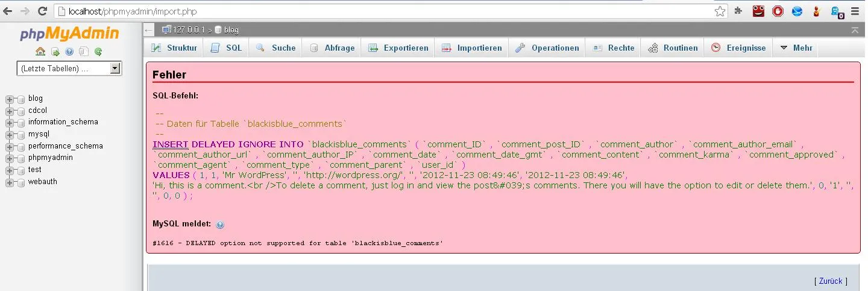Expand the blog database tree node
Image resolution: width=868 pixels, height=291 pixels.
pyautogui.click(x=9, y=98)
